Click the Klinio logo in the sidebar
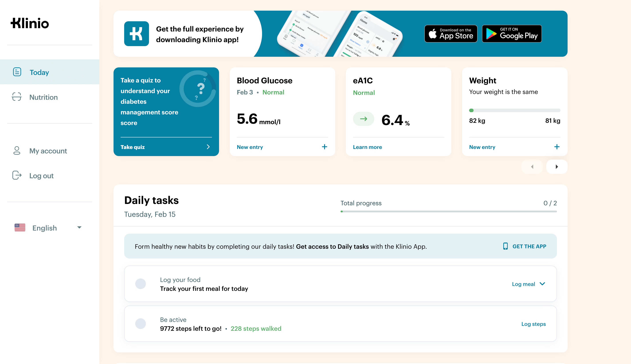Screen dimensions: 631x364 click(x=30, y=23)
